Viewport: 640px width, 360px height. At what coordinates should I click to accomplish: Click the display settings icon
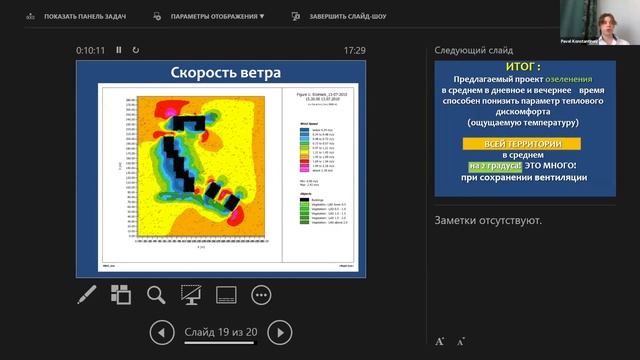click(157, 16)
